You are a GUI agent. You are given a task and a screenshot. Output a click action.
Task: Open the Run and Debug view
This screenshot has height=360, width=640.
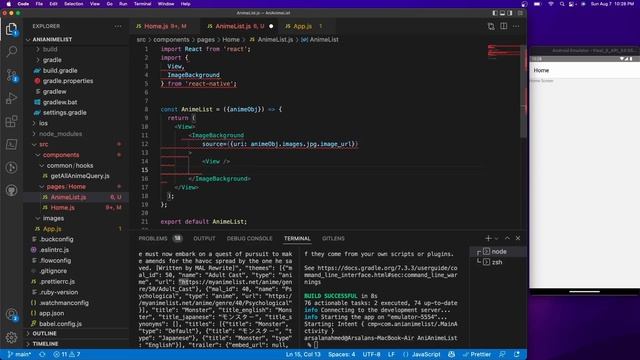[x=11, y=98]
